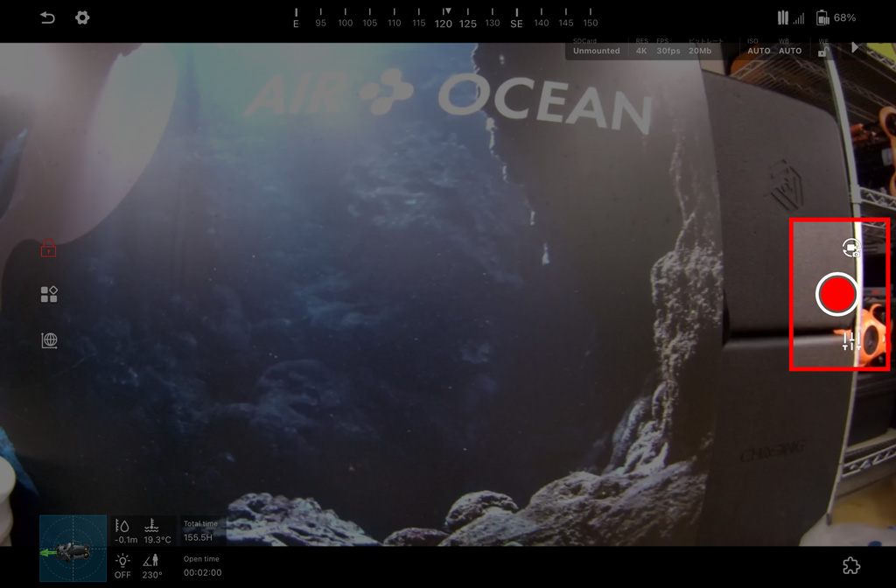The width and height of the screenshot is (896, 588).
Task: Toggle the light bulb currently OFF
Action: pyautogui.click(x=122, y=566)
